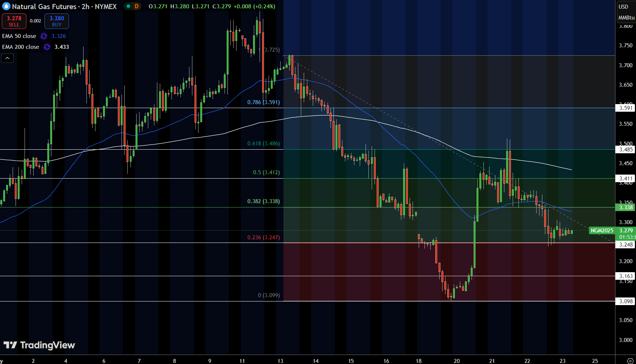
Task: Select the EMA 200 close indicator label
Action: tap(21, 47)
